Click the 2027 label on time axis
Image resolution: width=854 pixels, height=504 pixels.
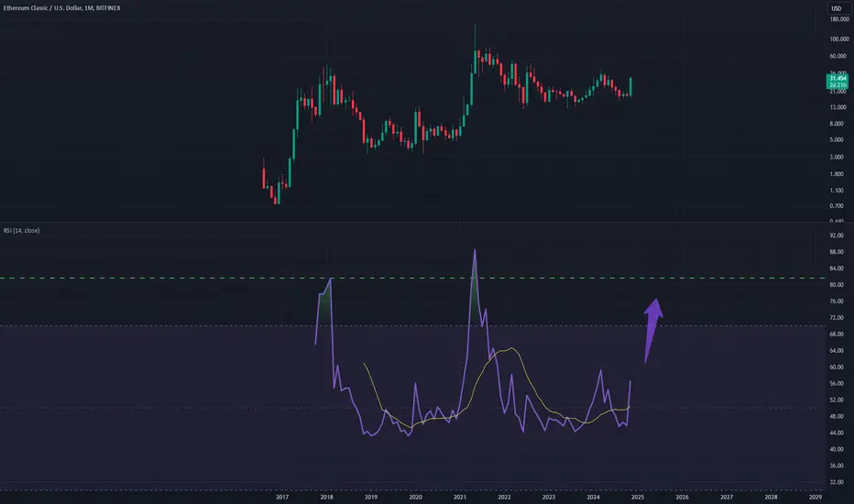tap(727, 497)
